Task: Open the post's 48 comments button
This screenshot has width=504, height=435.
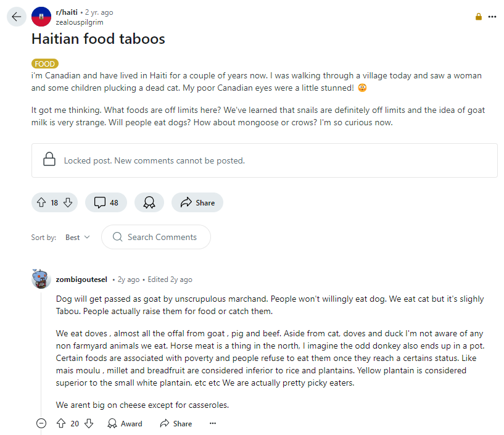Action: tap(106, 202)
